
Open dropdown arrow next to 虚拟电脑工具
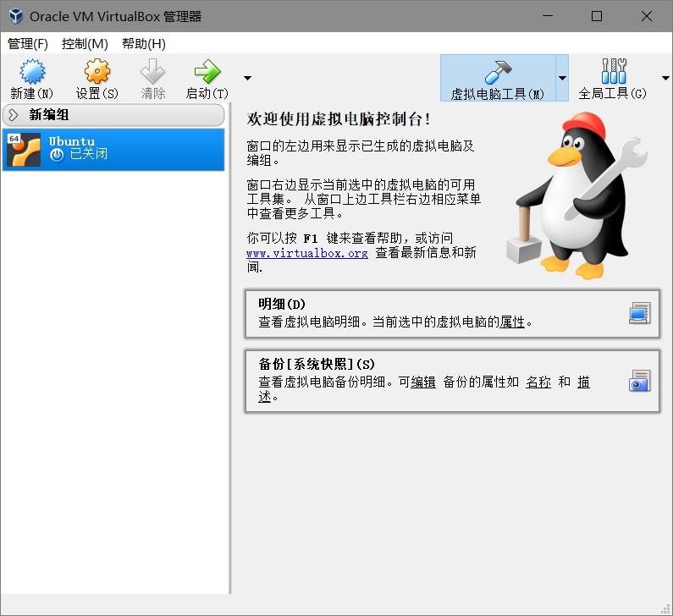pyautogui.click(x=562, y=78)
